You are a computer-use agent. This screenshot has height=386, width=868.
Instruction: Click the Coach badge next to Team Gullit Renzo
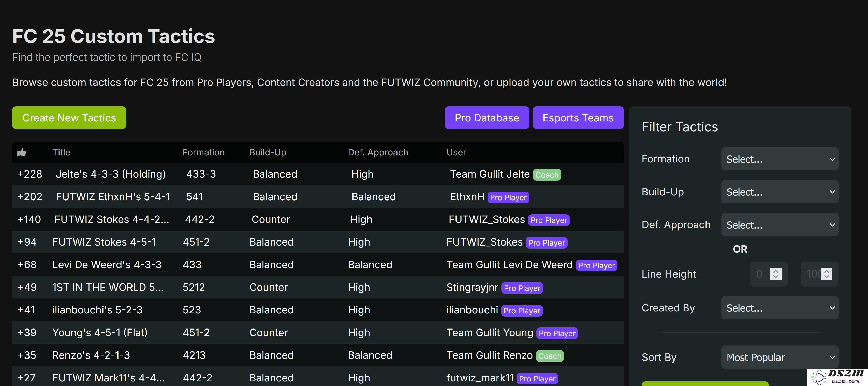[550, 356]
